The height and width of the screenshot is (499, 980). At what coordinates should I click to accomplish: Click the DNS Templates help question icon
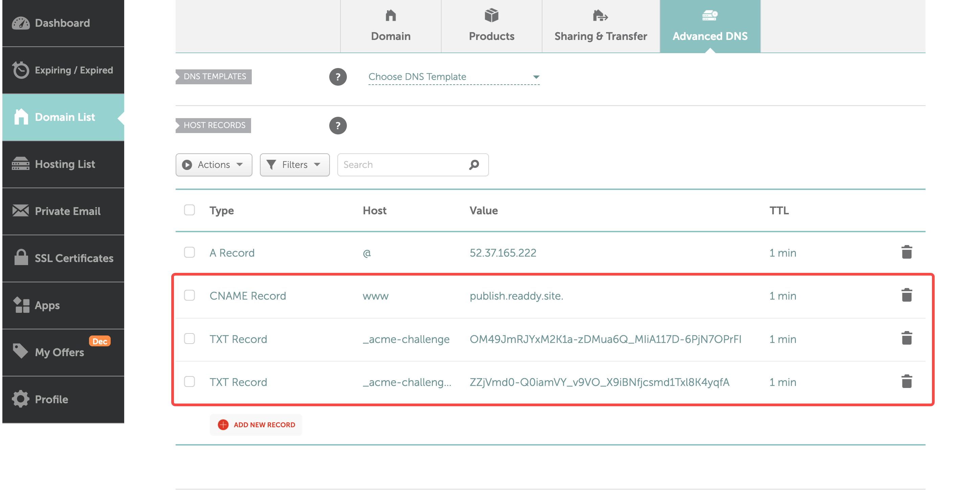click(337, 77)
